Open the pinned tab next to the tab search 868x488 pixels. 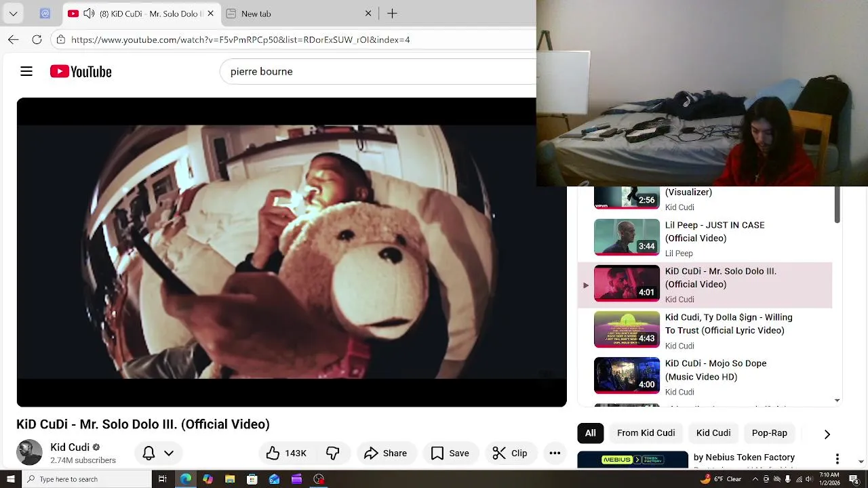tap(45, 14)
